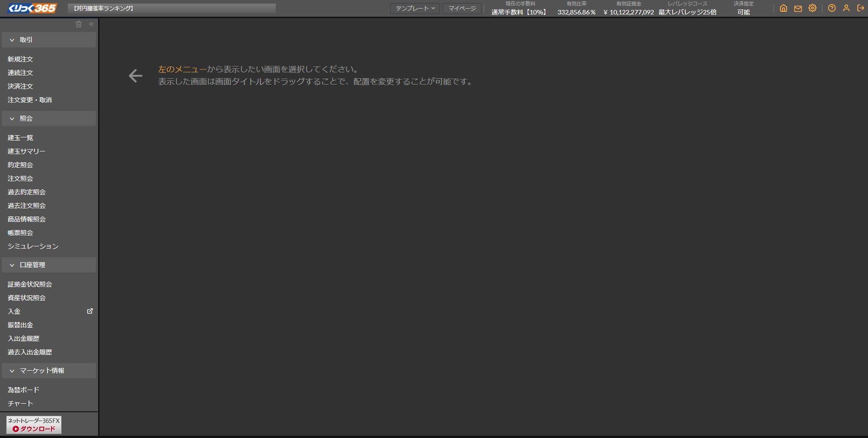Open 資産状況照会 screen

pyautogui.click(x=27, y=298)
